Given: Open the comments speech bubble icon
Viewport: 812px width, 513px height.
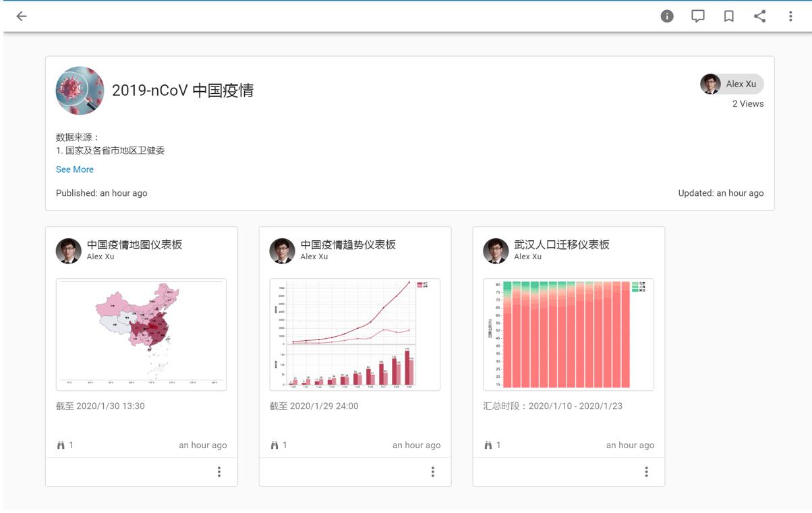Looking at the screenshot, I should (x=698, y=16).
